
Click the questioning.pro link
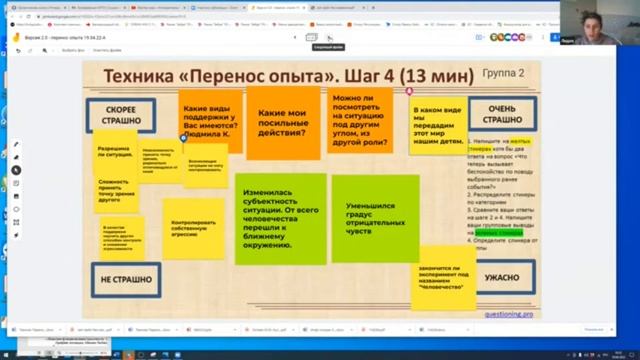click(509, 314)
